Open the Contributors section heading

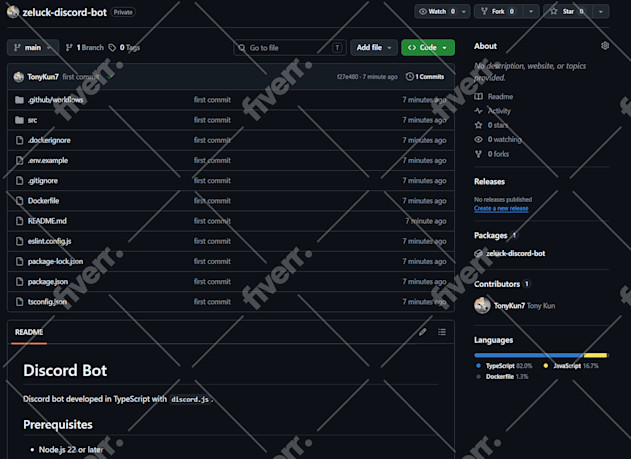coord(497,284)
